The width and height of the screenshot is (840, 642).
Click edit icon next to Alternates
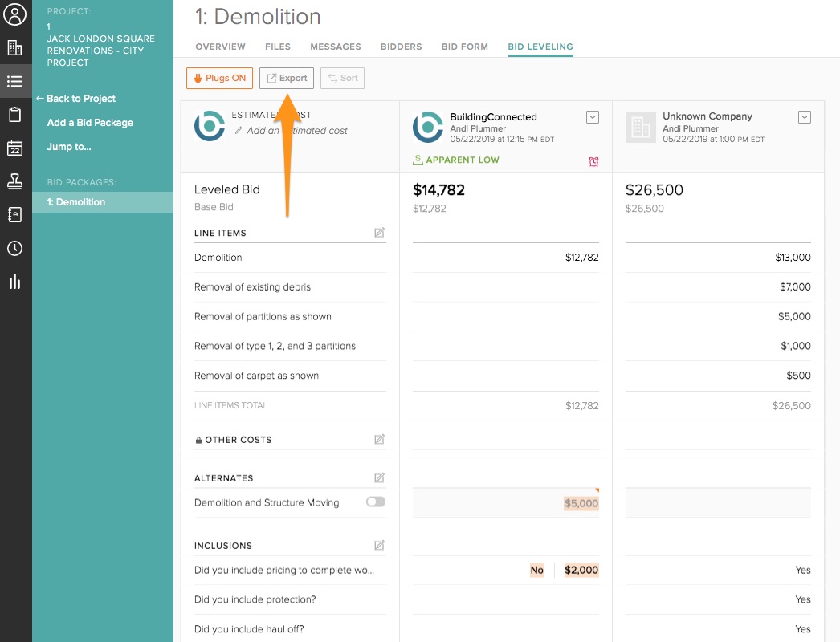pyautogui.click(x=379, y=478)
